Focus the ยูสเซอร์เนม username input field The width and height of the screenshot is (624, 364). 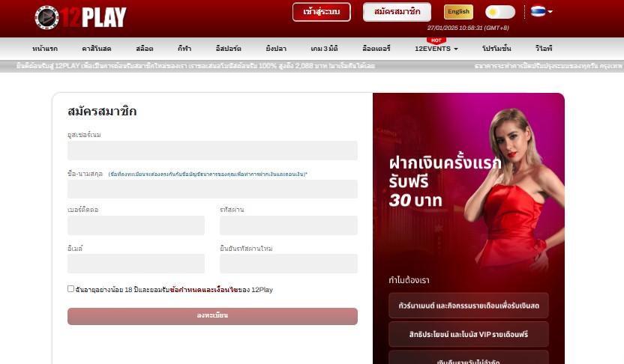tap(212, 151)
